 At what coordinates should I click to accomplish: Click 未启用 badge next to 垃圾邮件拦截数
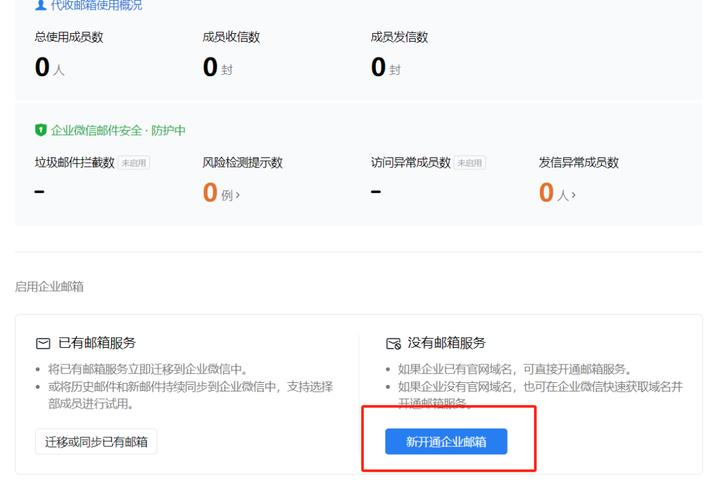click(x=134, y=162)
